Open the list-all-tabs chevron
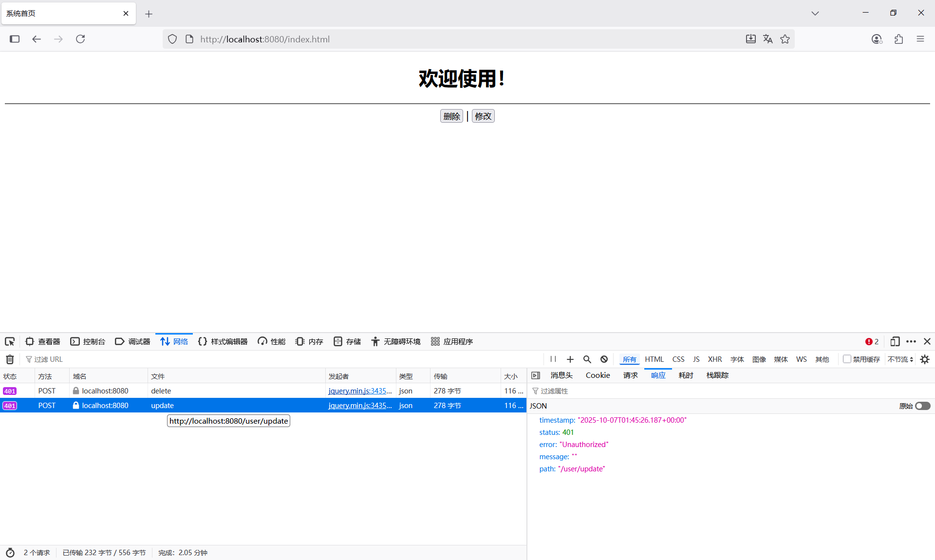 click(x=815, y=13)
